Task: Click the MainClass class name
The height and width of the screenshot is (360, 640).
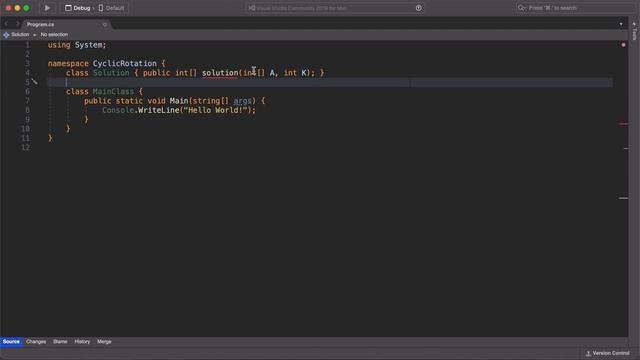Action: tap(113, 91)
